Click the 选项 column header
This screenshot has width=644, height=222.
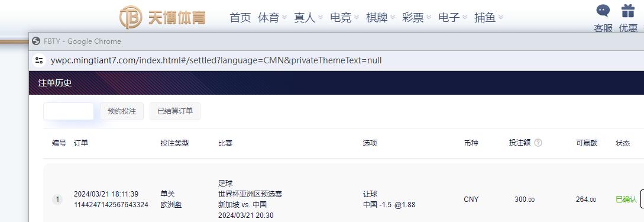coord(370,143)
